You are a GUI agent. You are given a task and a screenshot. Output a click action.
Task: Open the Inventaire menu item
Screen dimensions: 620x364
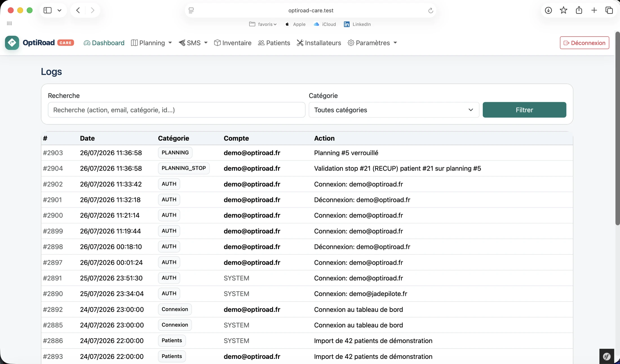point(233,43)
